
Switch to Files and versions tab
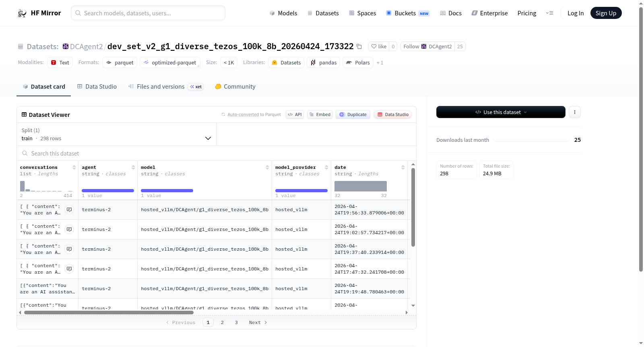click(x=166, y=86)
